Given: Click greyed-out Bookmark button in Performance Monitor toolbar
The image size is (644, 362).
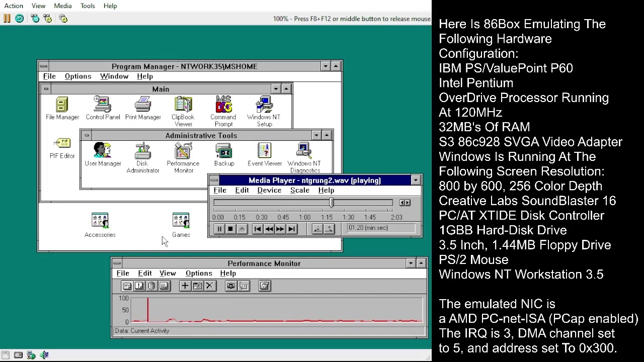Looking at the screenshot, I should click(244, 286).
